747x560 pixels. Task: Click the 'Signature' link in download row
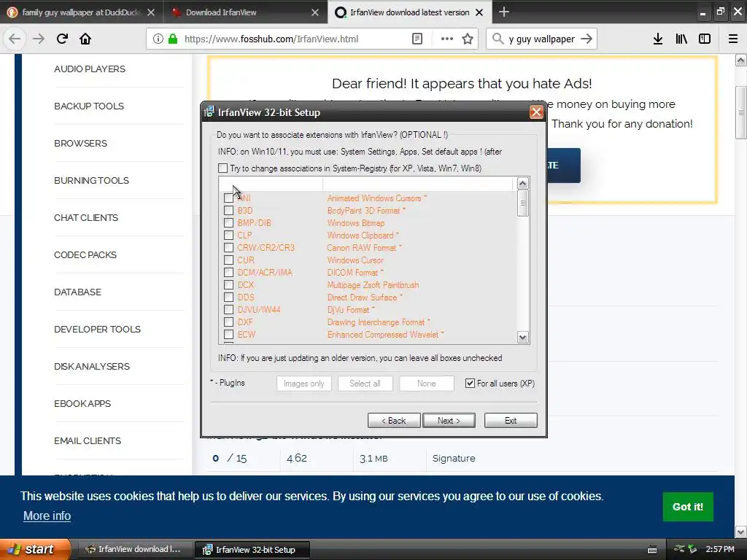coord(454,458)
